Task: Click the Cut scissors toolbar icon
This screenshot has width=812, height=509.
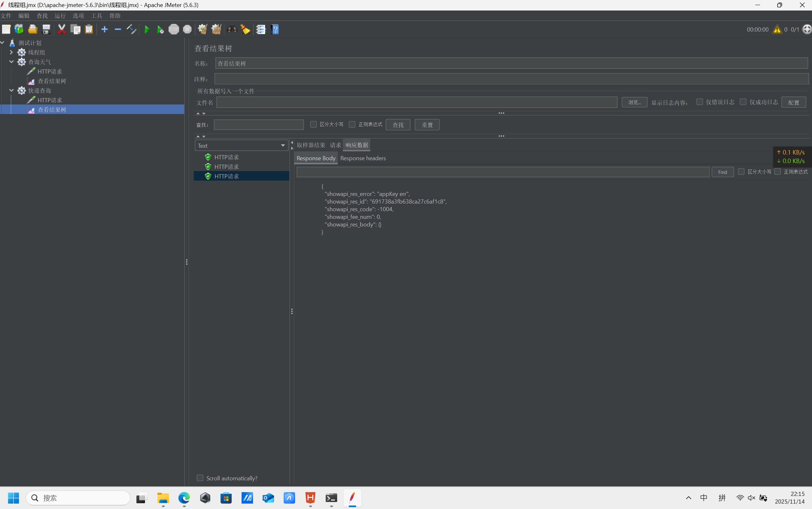Action: click(x=62, y=30)
